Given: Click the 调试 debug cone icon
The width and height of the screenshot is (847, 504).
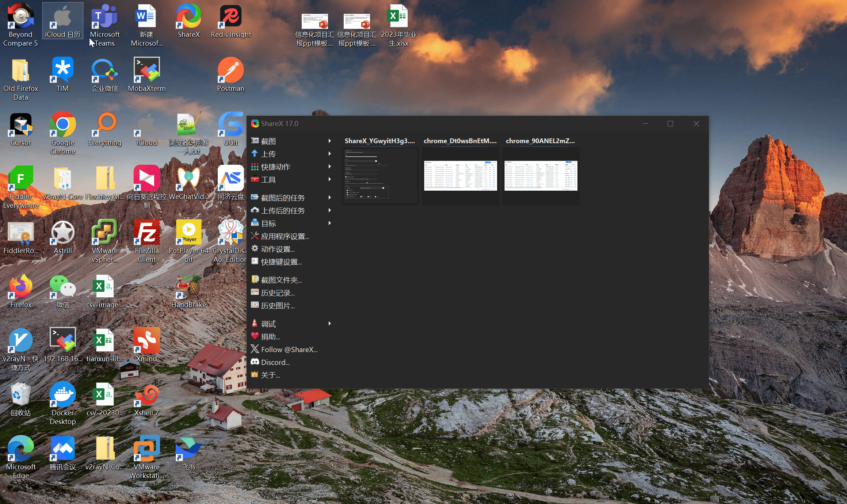Looking at the screenshot, I should [255, 323].
